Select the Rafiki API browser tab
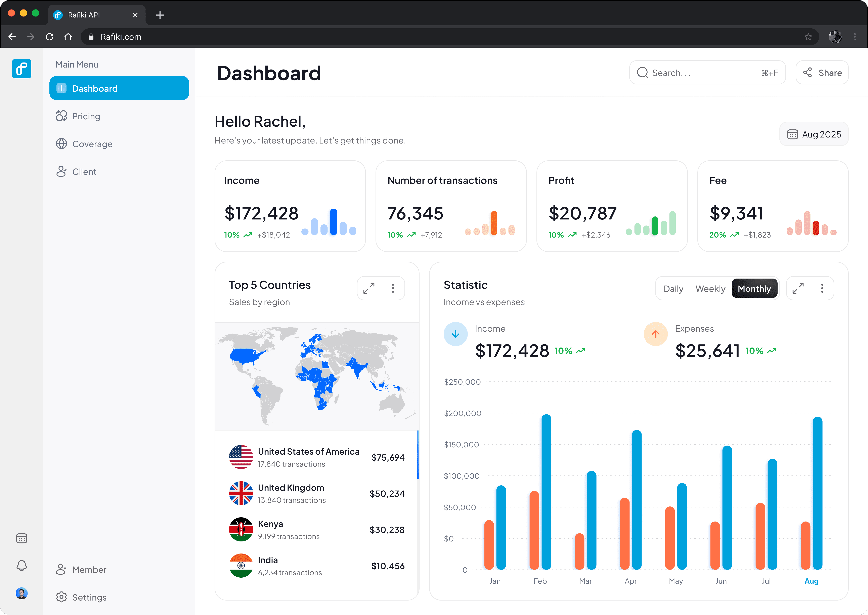 coord(97,15)
